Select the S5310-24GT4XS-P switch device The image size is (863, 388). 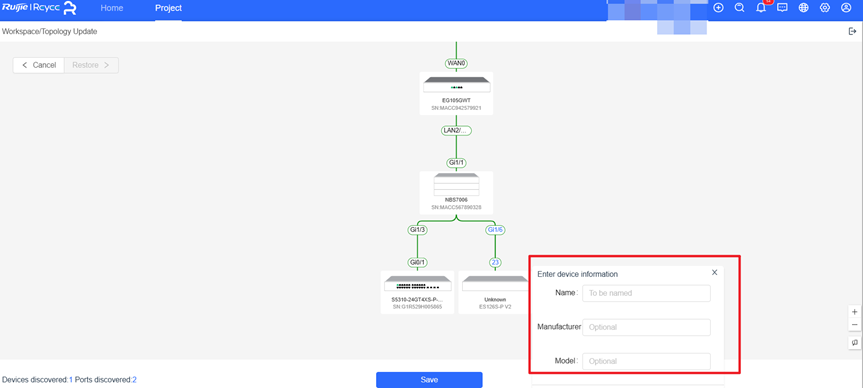point(417,292)
